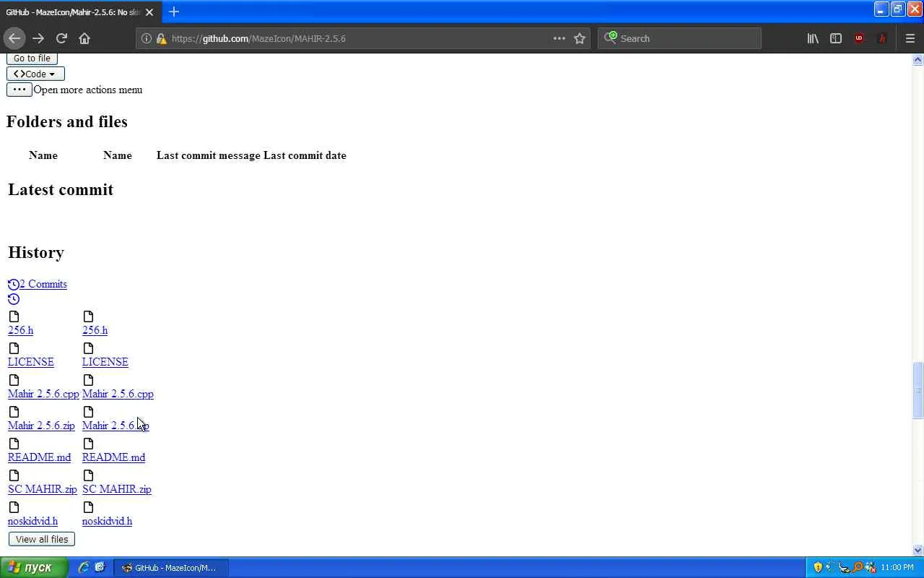
Task: Open the first README.md link
Action: coord(40,457)
